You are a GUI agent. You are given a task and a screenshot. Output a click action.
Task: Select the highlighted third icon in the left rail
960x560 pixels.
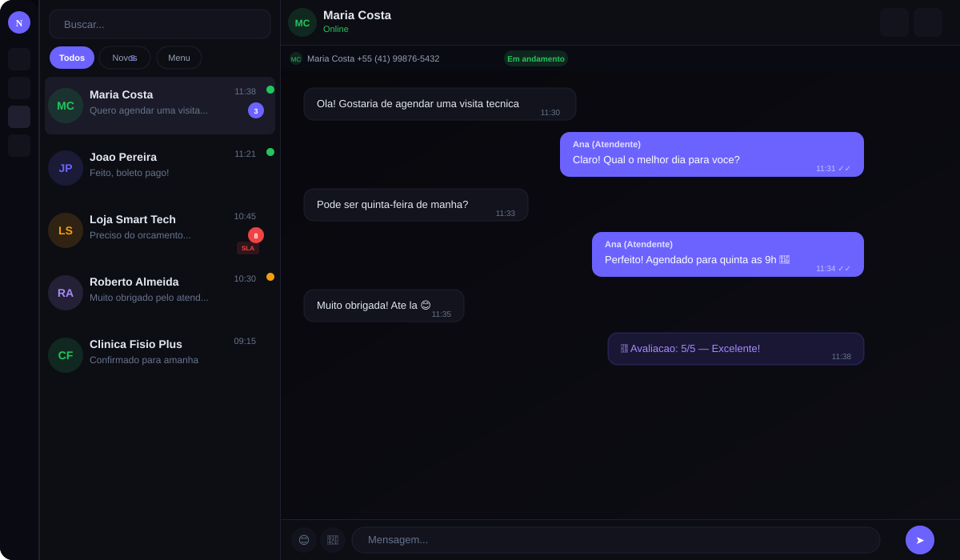coord(18,117)
